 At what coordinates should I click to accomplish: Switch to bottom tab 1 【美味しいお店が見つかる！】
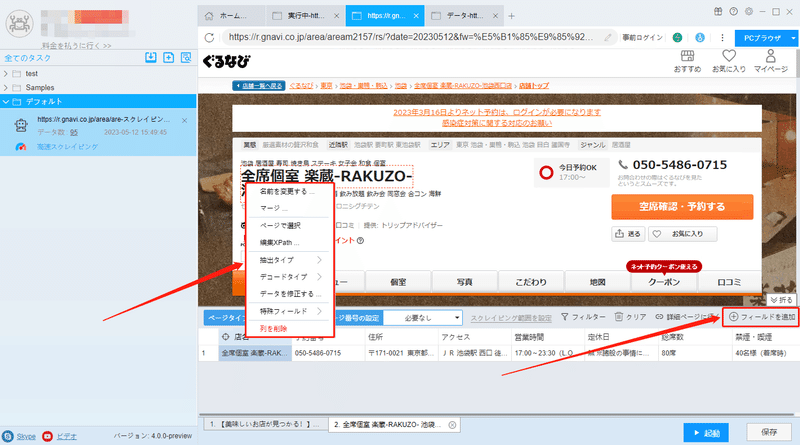tap(265, 425)
